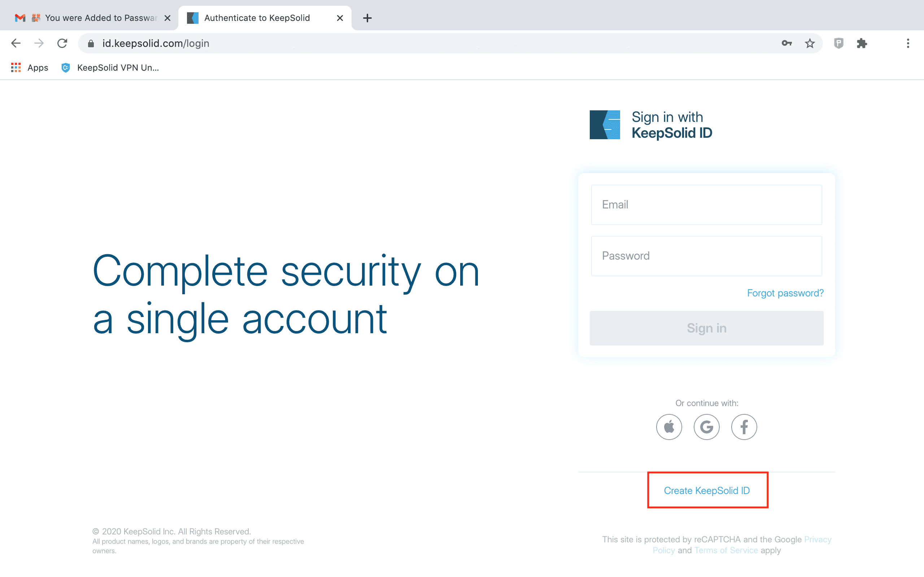Click the bookmark star icon

pyautogui.click(x=810, y=44)
